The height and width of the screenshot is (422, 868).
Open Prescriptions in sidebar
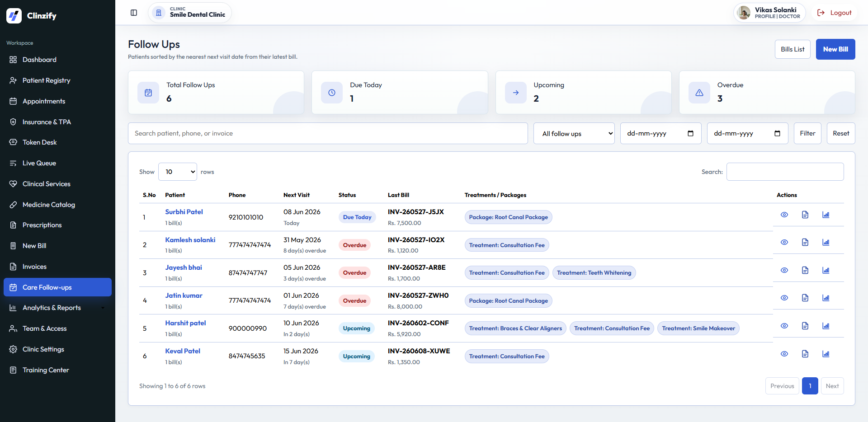57,225
